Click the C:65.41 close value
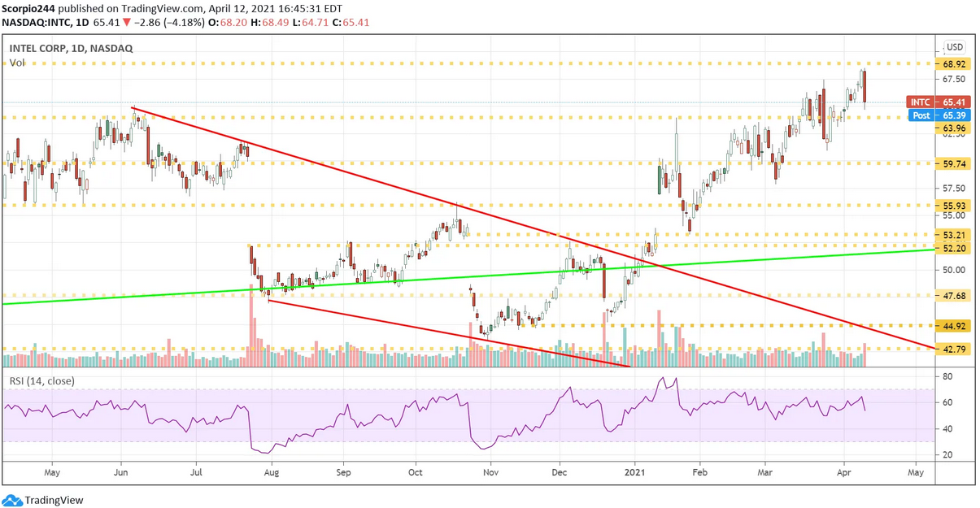The width and height of the screenshot is (980, 508). (x=349, y=23)
